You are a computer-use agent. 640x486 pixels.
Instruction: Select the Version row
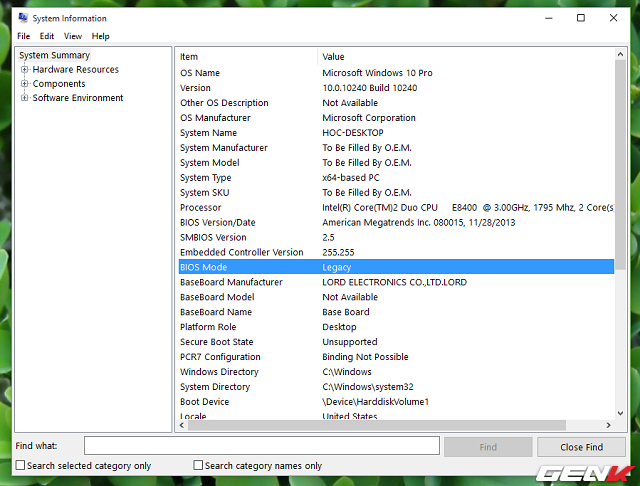[396, 88]
